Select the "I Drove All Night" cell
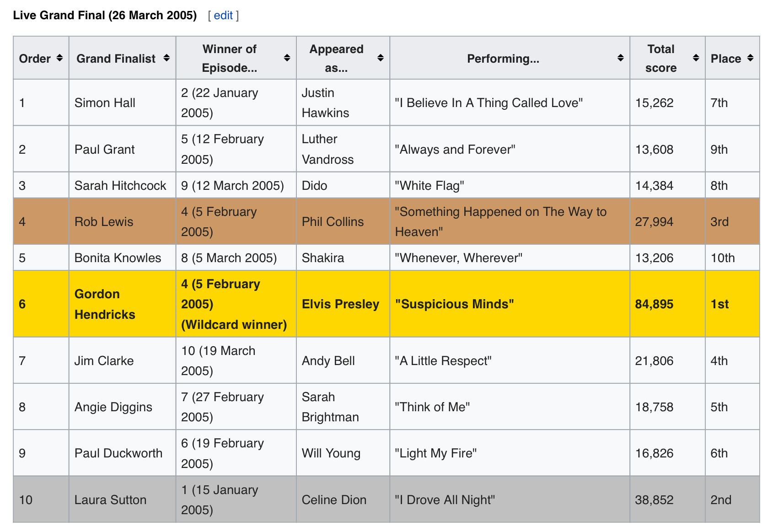762x532 pixels. 510,500
